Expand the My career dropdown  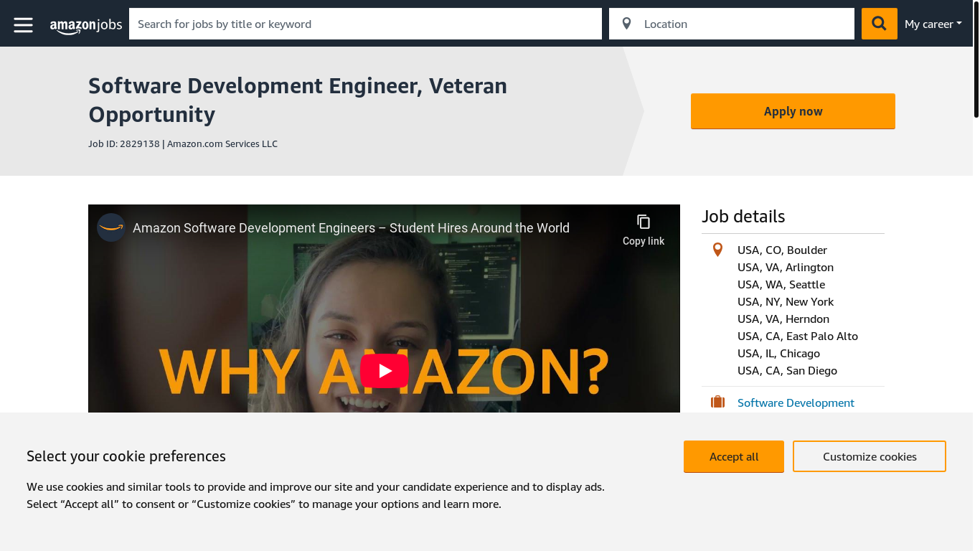click(933, 24)
